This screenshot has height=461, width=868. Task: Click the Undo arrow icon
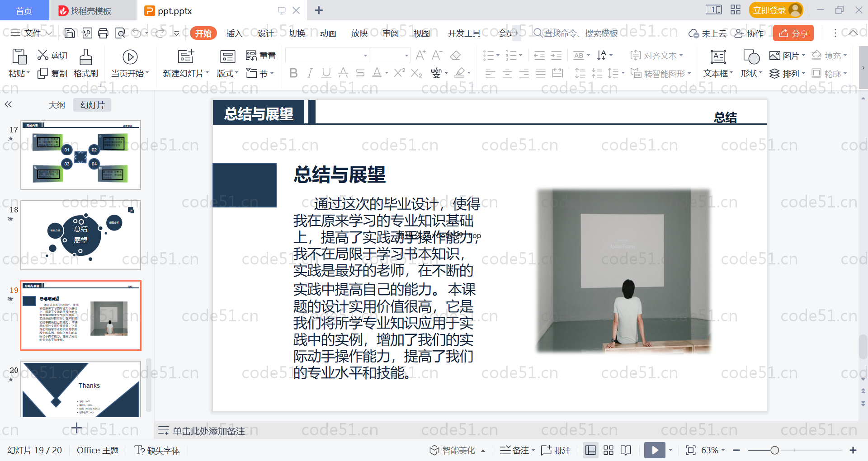point(137,33)
